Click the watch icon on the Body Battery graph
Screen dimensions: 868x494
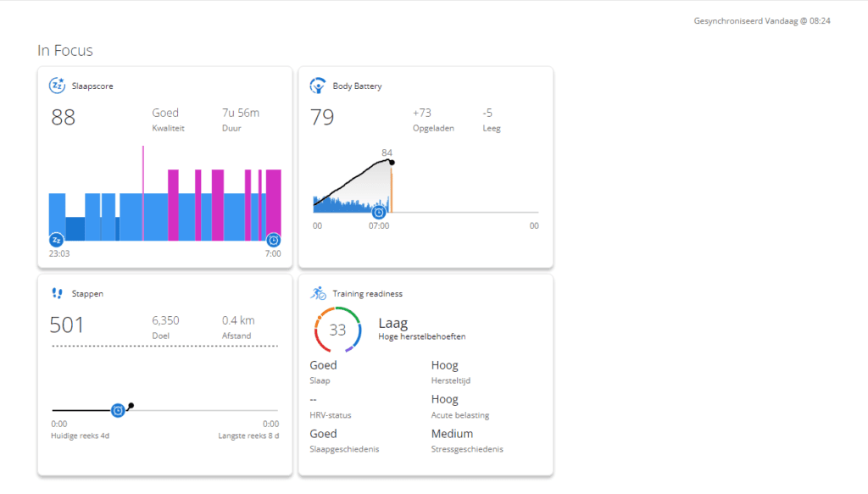378,214
